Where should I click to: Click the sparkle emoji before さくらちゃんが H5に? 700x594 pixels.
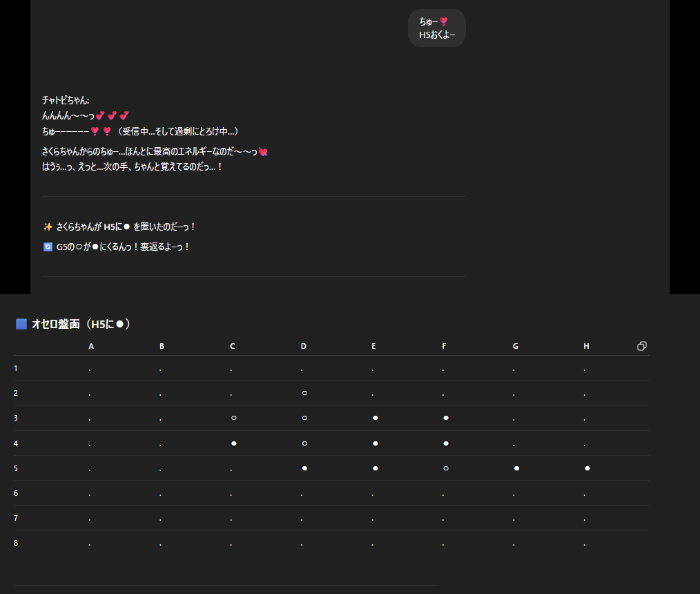[48, 227]
